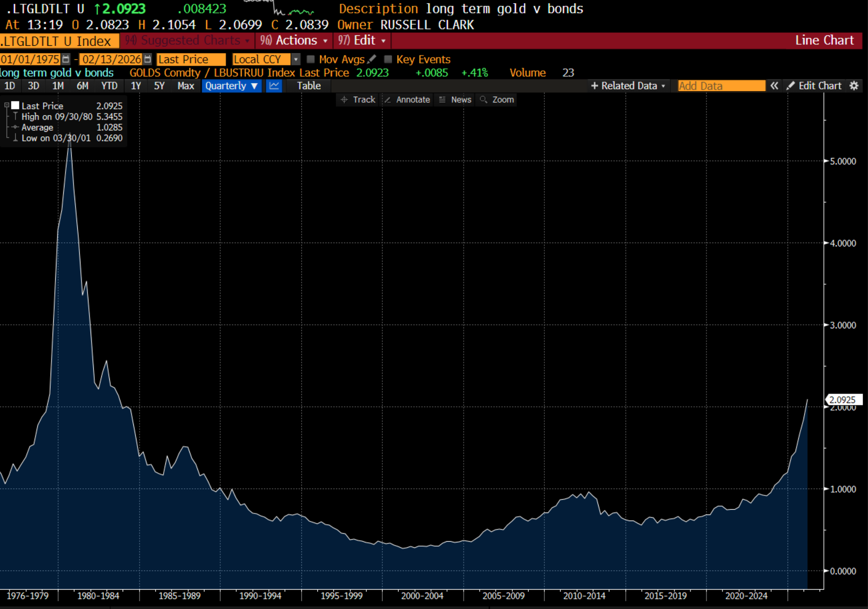Select the 5Y range button
The image size is (868, 609).
point(159,86)
